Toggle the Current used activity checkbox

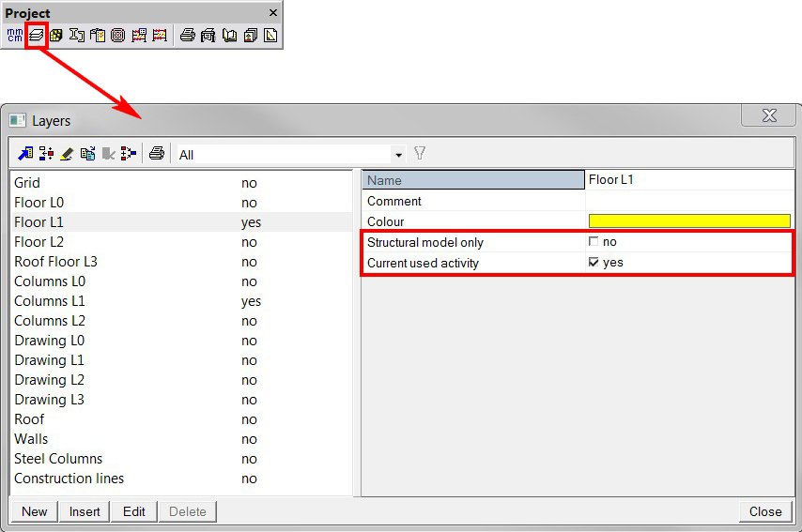pos(594,262)
